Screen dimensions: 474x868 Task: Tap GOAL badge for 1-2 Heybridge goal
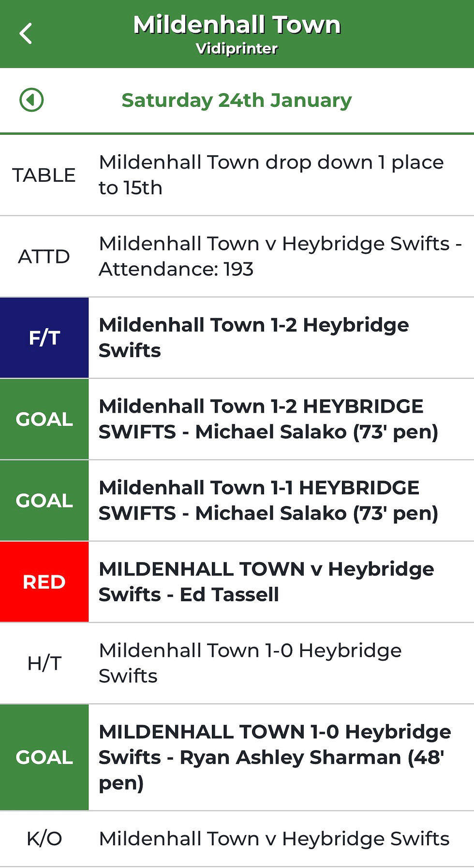pyautogui.click(x=44, y=419)
